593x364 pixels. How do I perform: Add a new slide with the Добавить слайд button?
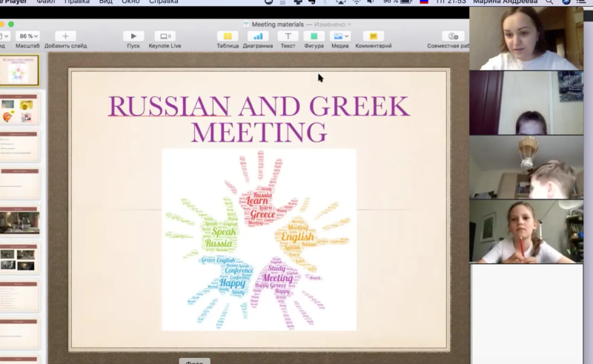point(65,36)
